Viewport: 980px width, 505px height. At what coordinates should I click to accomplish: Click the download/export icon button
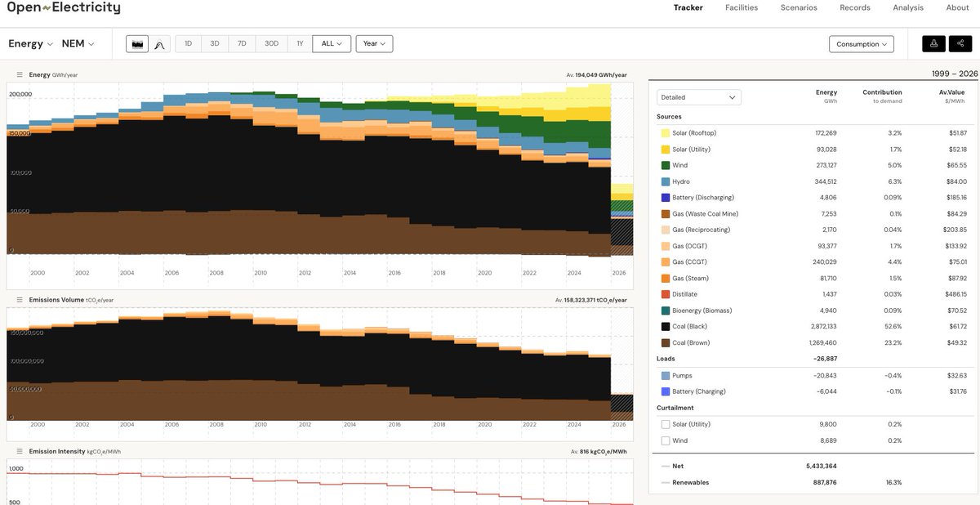933,44
